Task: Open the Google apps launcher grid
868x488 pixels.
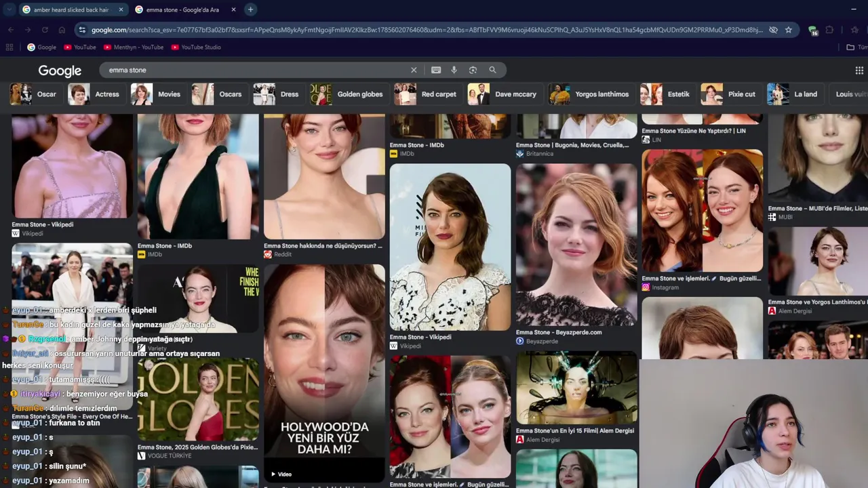Action: pos(859,70)
